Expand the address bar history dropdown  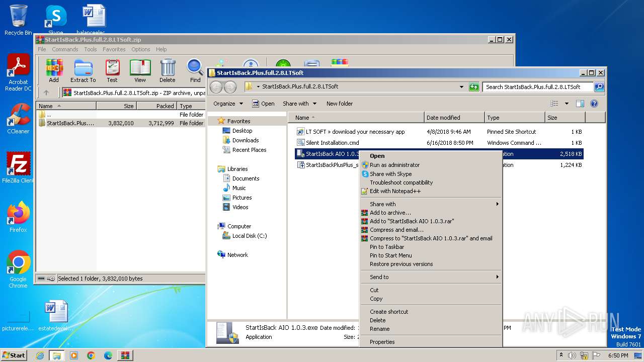pyautogui.click(x=461, y=87)
